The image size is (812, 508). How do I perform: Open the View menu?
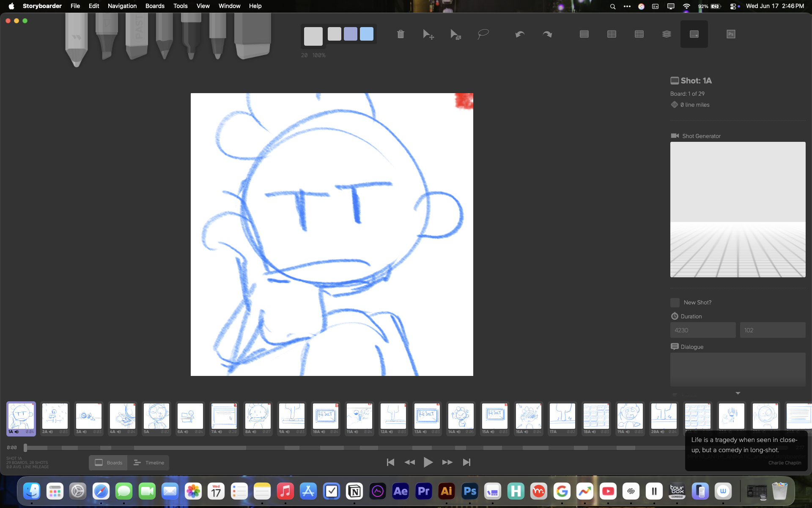click(203, 6)
